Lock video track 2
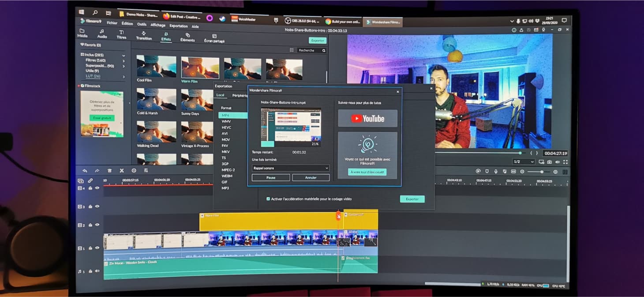644x297 pixels. click(x=90, y=225)
